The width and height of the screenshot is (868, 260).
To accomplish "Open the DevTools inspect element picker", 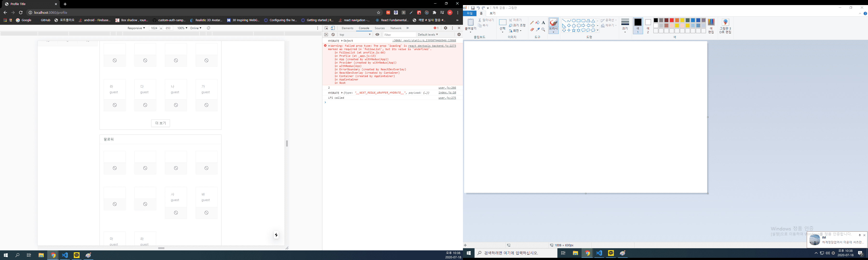I will (x=326, y=28).
